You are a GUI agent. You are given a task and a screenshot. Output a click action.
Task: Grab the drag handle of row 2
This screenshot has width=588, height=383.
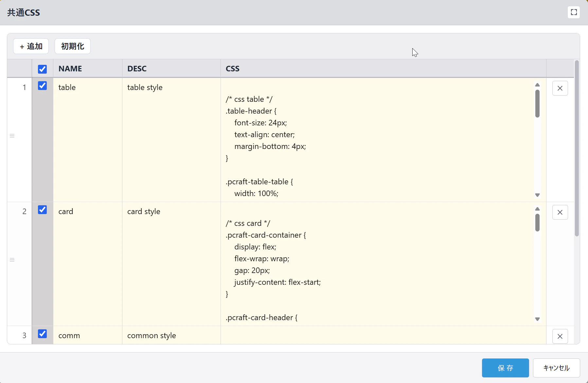click(12, 260)
